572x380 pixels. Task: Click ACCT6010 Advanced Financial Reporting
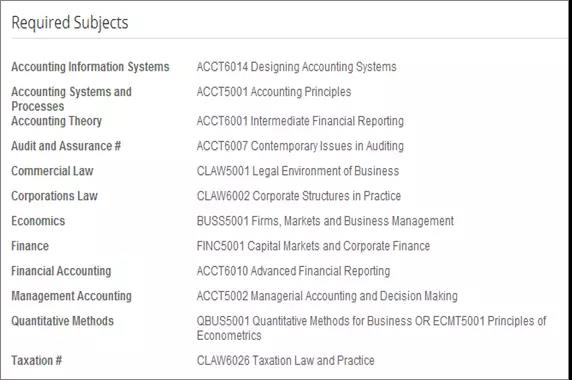pos(293,271)
